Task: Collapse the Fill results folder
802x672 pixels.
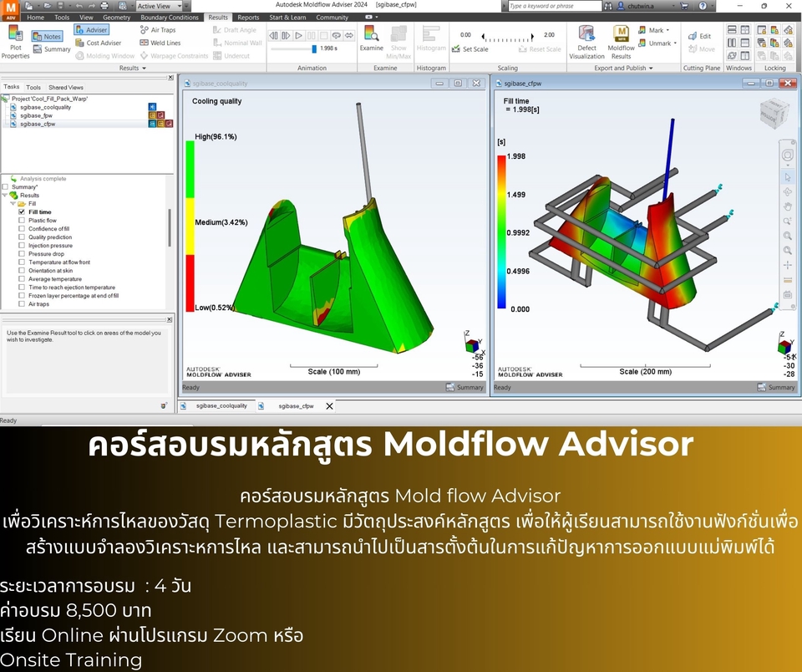Action: tap(13, 203)
